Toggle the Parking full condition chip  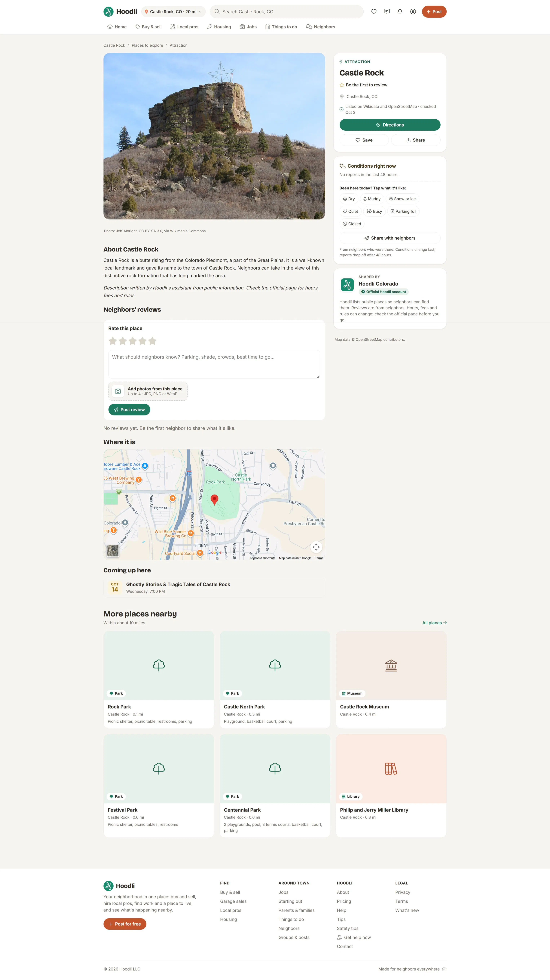403,211
